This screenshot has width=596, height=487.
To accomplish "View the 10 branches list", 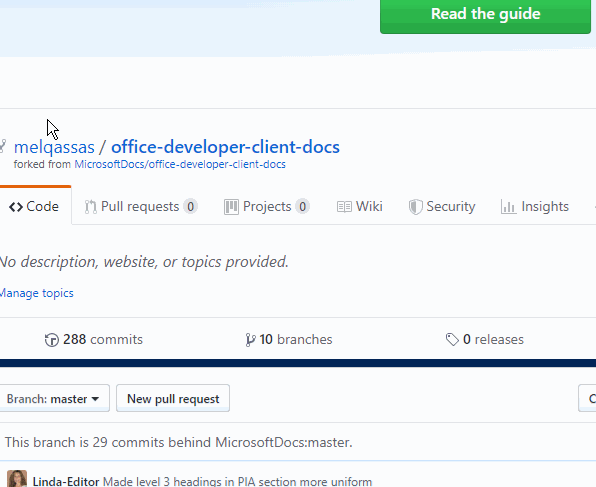I will [x=289, y=339].
